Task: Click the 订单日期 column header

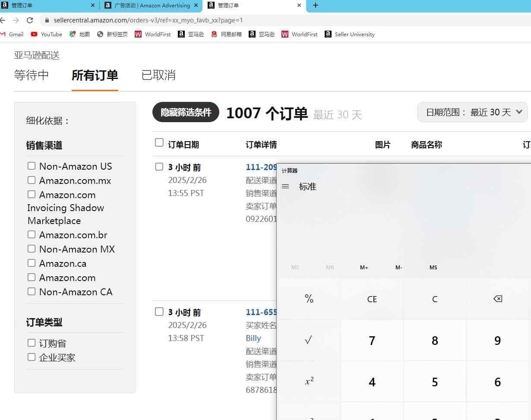Action: [x=183, y=145]
